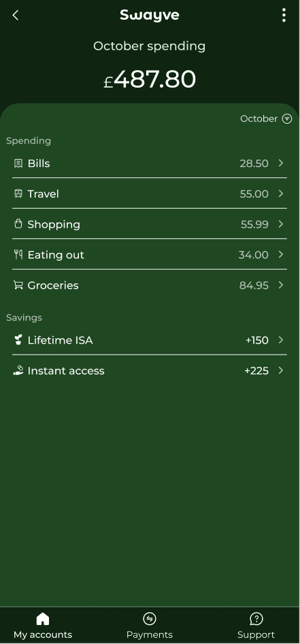Expand Bills with its chevron arrow

point(281,163)
